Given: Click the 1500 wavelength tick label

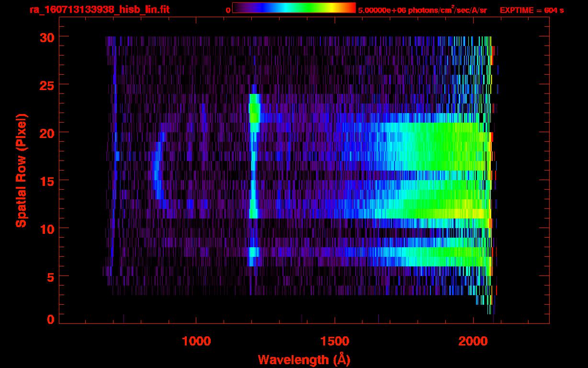Looking at the screenshot, I should point(334,341).
